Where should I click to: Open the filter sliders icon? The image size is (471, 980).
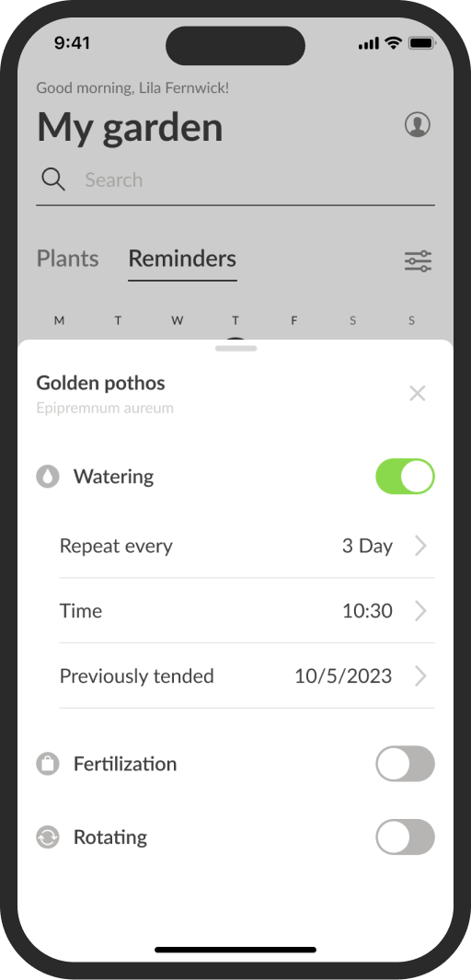pyautogui.click(x=418, y=260)
